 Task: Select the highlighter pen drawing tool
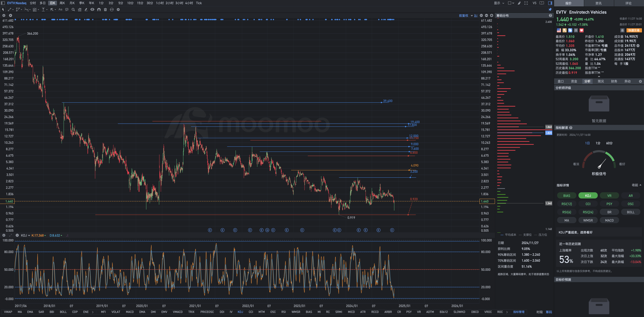[86, 10]
